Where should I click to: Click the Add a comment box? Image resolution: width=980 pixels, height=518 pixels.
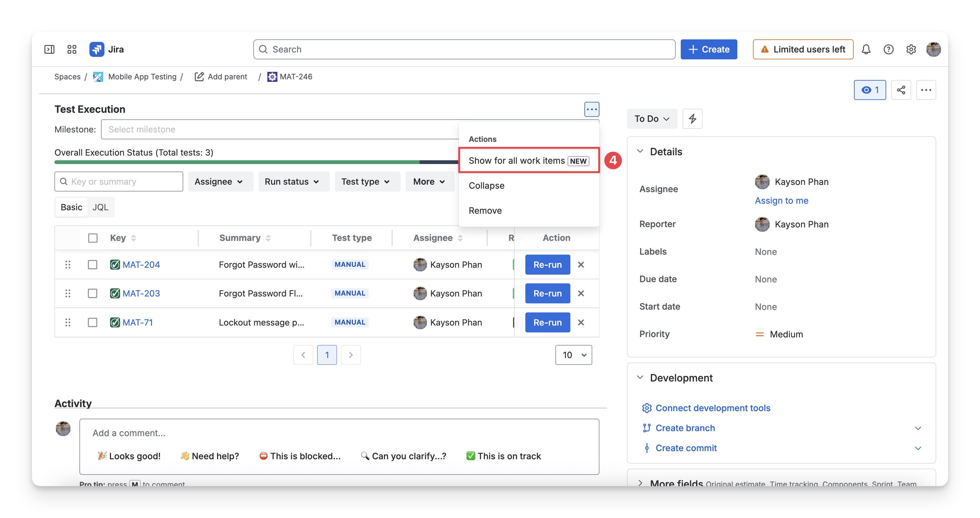click(x=339, y=433)
